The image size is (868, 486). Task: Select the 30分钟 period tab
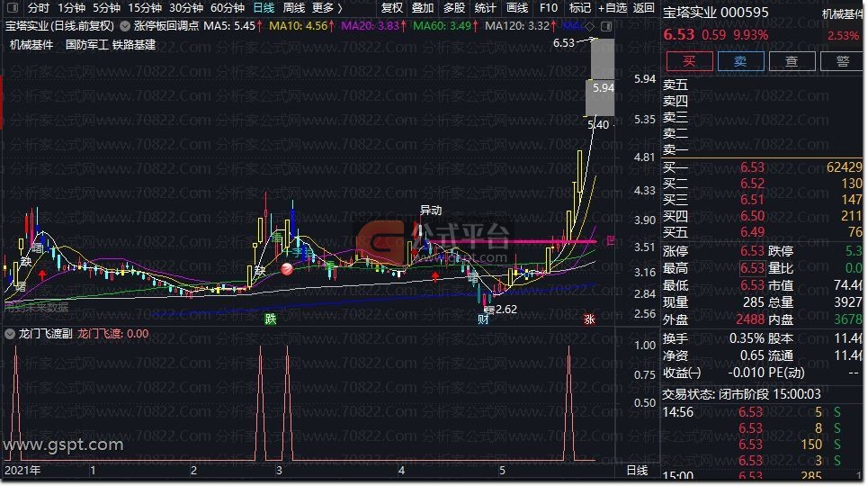click(x=186, y=8)
